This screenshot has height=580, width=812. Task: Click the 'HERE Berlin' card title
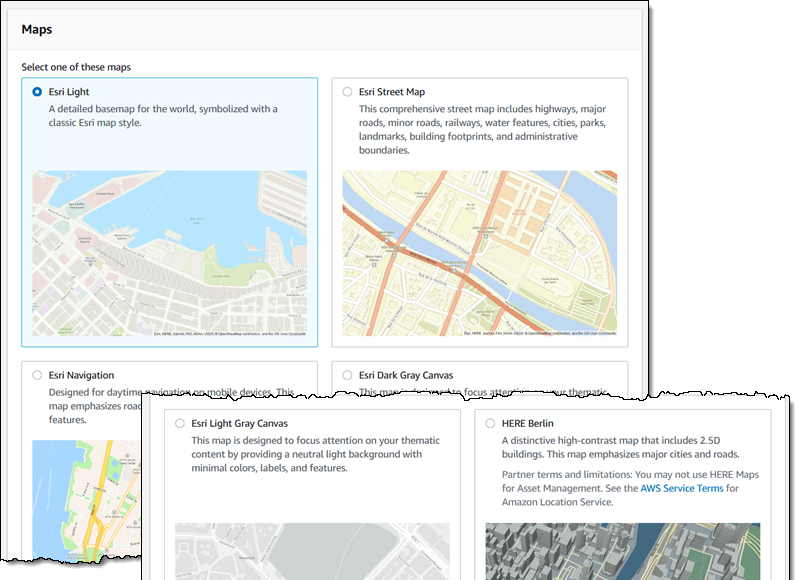[x=528, y=423]
